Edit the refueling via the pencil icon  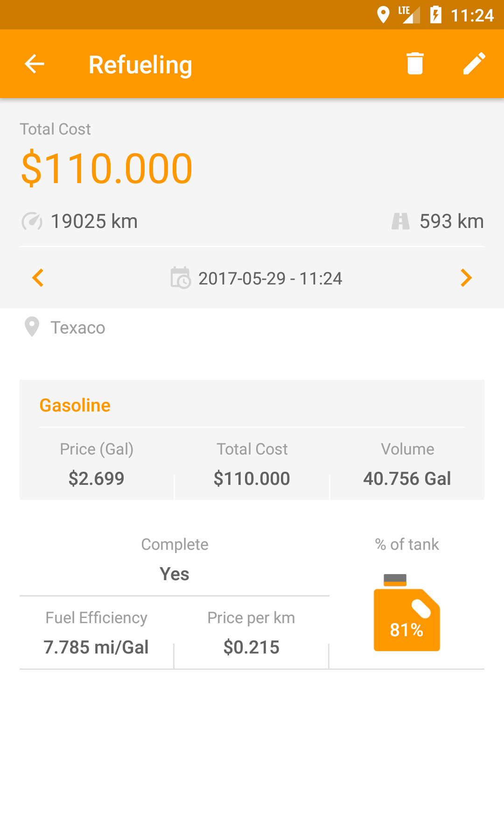pyautogui.click(x=474, y=64)
